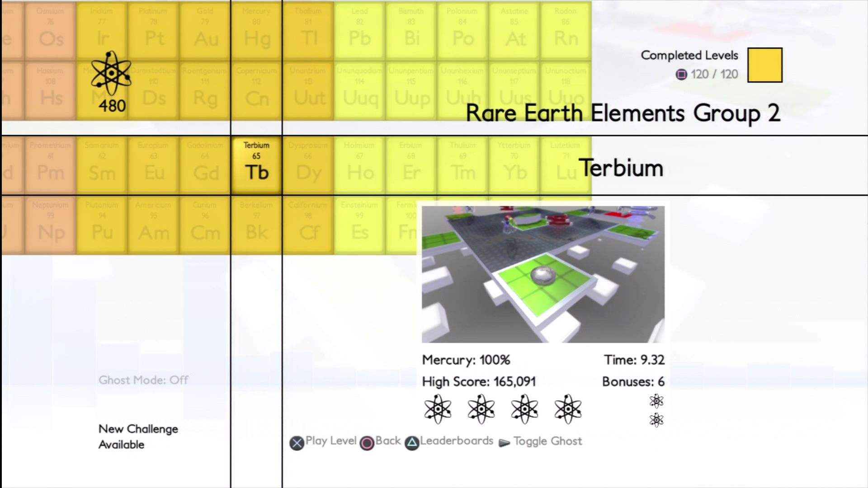The width and height of the screenshot is (868, 488).
Task: Open the Leaderboards label
Action: 456,441
